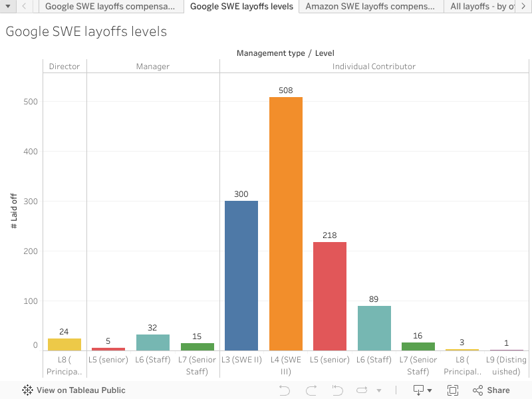Click the left chevron to scroll tabs
The width and height of the screenshot is (532, 399).
click(x=25, y=7)
